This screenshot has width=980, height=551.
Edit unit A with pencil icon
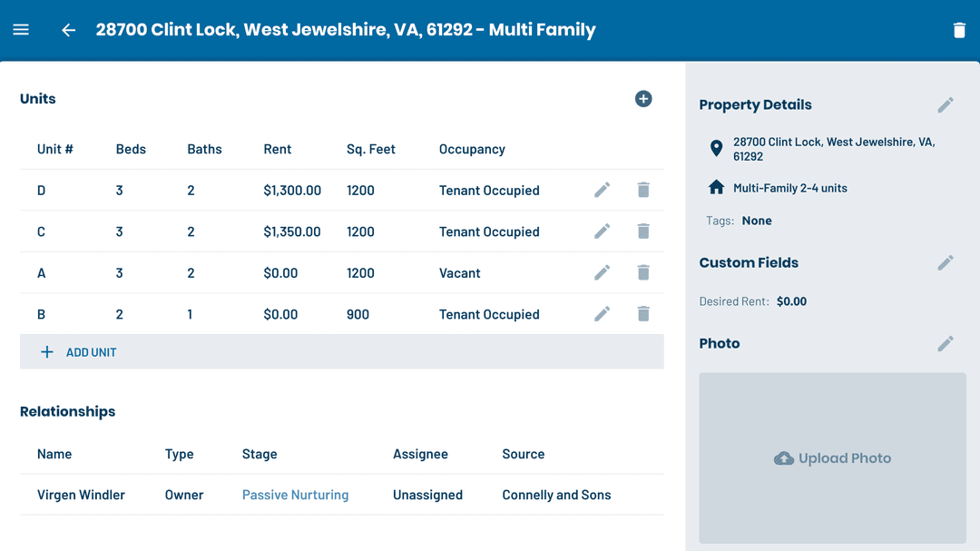(602, 272)
